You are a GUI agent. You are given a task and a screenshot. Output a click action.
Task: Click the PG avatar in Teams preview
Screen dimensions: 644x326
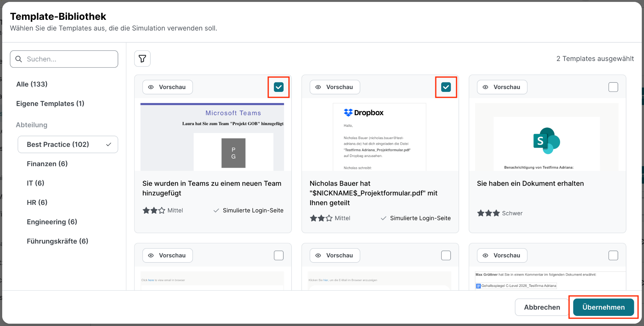(233, 153)
